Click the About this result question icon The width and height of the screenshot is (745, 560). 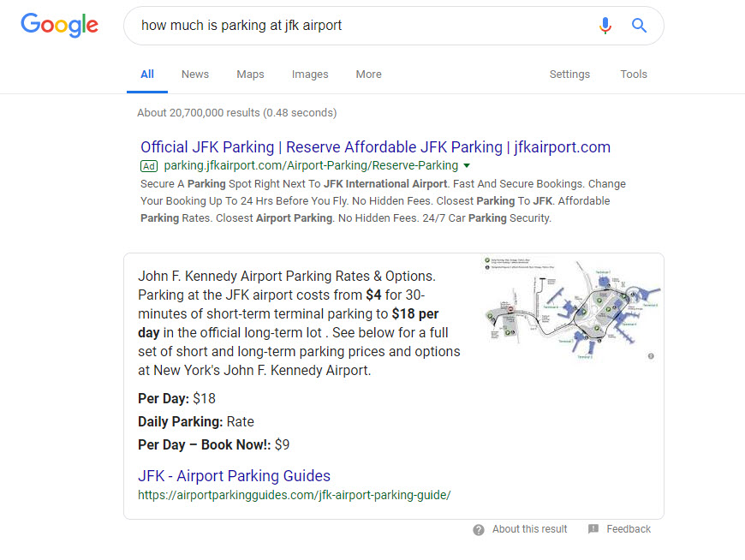coord(479,530)
